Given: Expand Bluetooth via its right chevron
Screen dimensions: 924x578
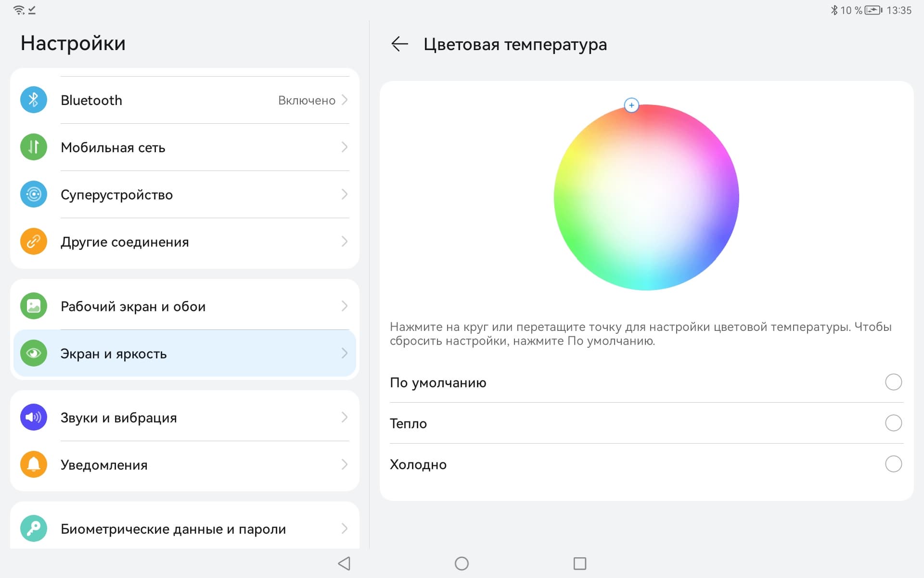Looking at the screenshot, I should coord(345,100).
